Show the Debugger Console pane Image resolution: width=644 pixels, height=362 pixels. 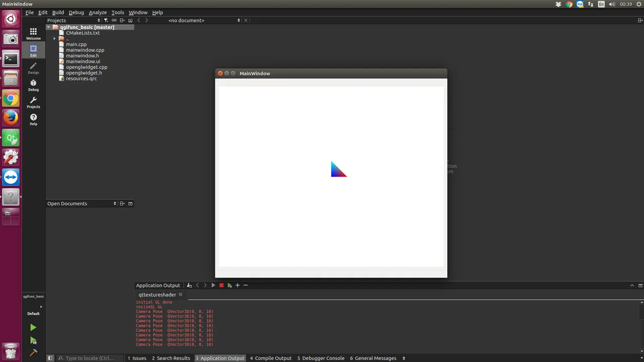320,358
